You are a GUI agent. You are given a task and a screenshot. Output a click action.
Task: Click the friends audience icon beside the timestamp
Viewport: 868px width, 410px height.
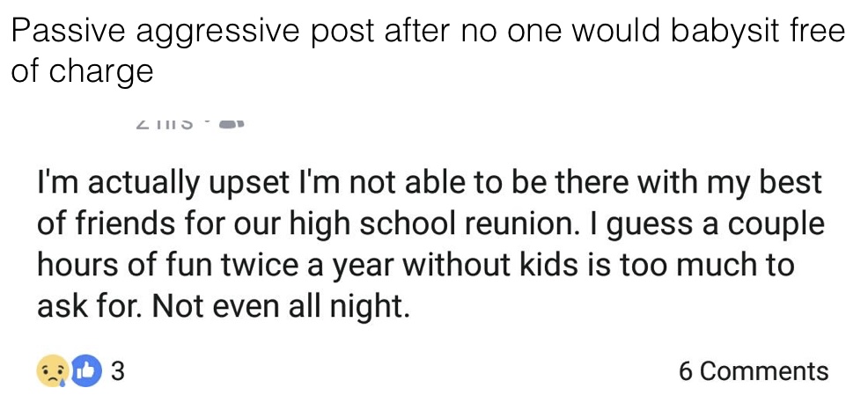pyautogui.click(x=232, y=126)
